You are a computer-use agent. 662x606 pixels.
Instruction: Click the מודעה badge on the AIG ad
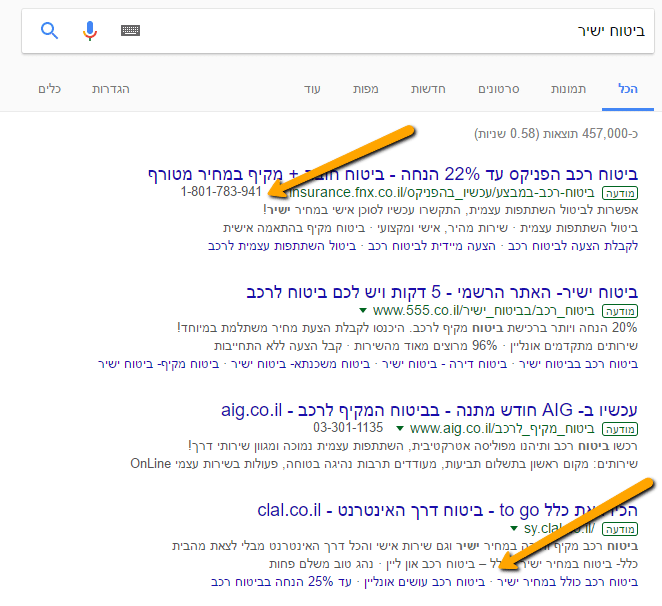point(620,429)
